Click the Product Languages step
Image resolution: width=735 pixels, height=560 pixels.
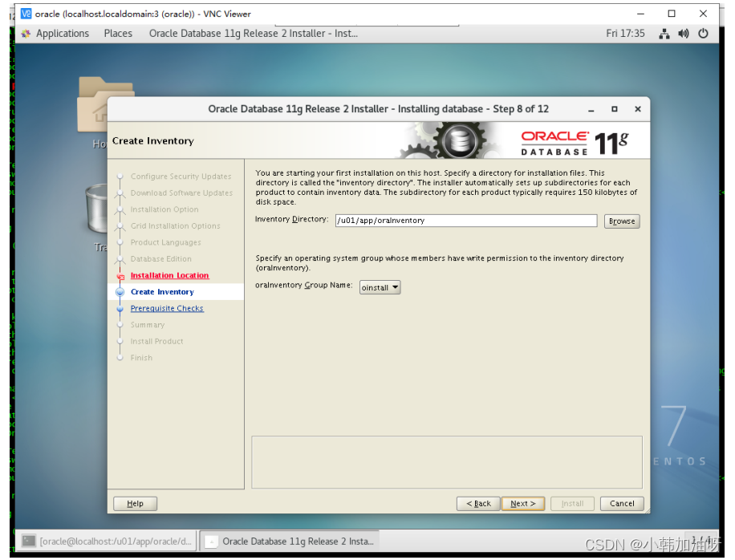(x=165, y=242)
